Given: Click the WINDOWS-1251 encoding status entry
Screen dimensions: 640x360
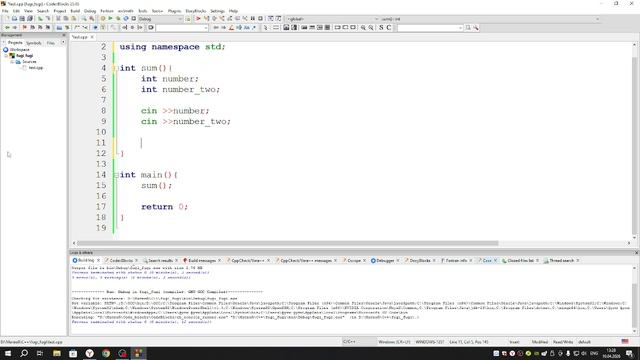Looking at the screenshot, I should pyautogui.click(x=429, y=342).
